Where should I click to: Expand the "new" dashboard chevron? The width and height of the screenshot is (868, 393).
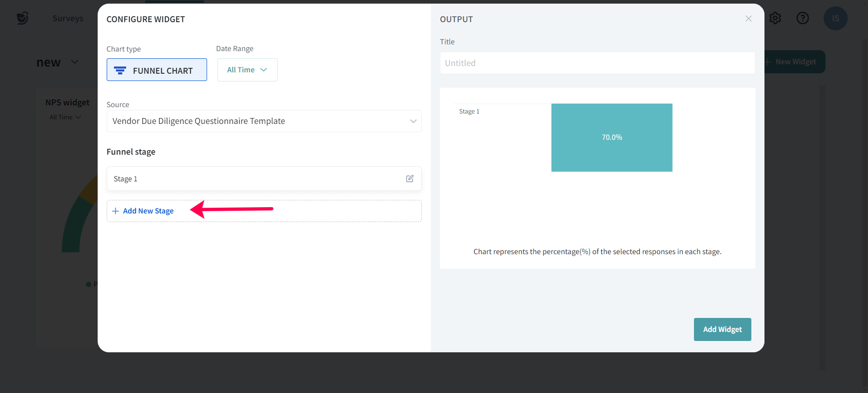pos(75,62)
